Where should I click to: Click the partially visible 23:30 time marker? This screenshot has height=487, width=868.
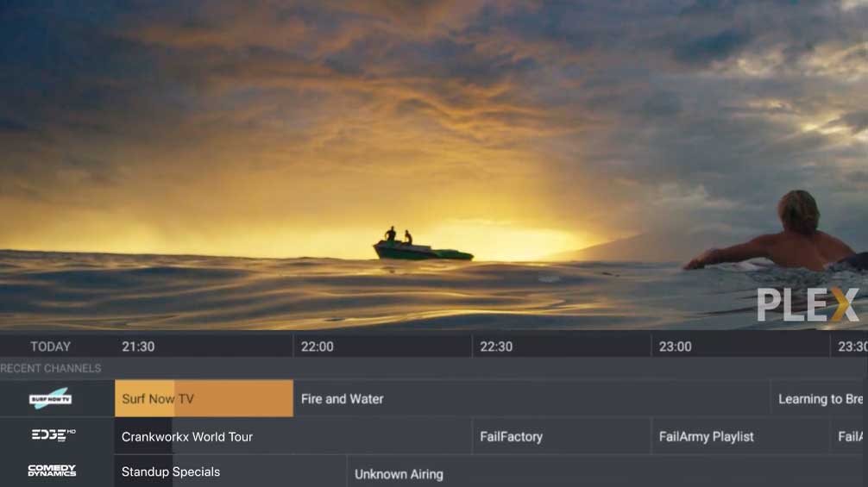pos(852,347)
